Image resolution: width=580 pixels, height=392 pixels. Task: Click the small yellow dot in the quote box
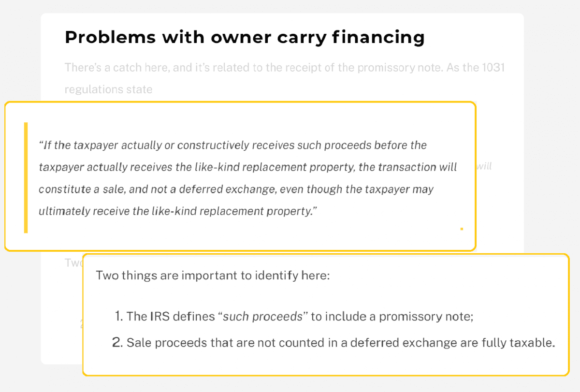coord(462,229)
